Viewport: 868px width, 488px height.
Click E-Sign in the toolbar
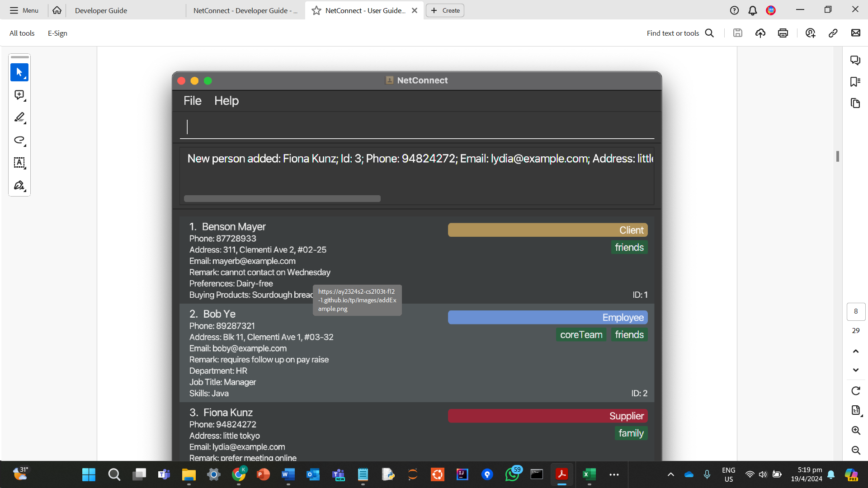[x=57, y=33]
